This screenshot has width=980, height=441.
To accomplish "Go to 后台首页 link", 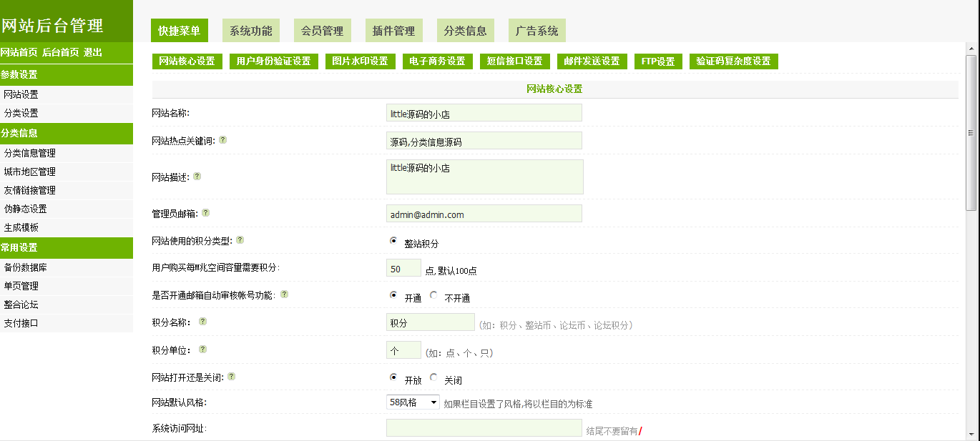I will coord(61,53).
